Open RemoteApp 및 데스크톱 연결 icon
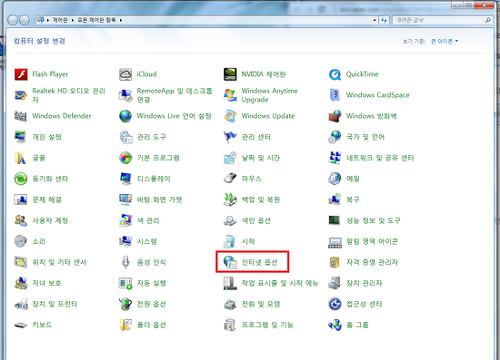This screenshot has height=360, width=500. [126, 95]
